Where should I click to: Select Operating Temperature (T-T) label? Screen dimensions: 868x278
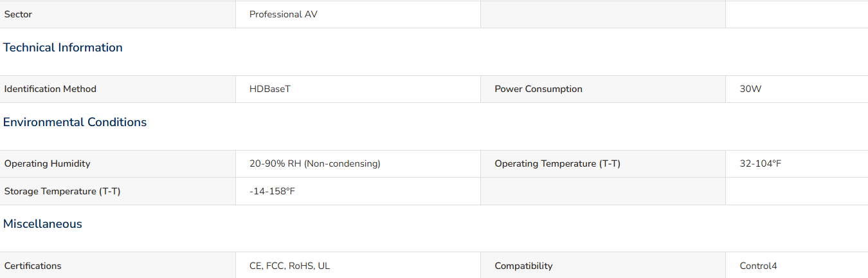coord(557,163)
